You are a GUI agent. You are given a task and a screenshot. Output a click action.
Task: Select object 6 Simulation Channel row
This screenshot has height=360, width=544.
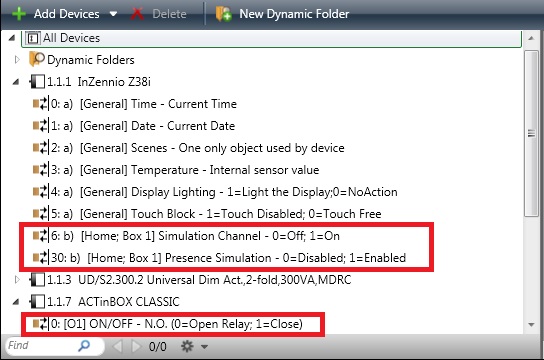coord(195,236)
